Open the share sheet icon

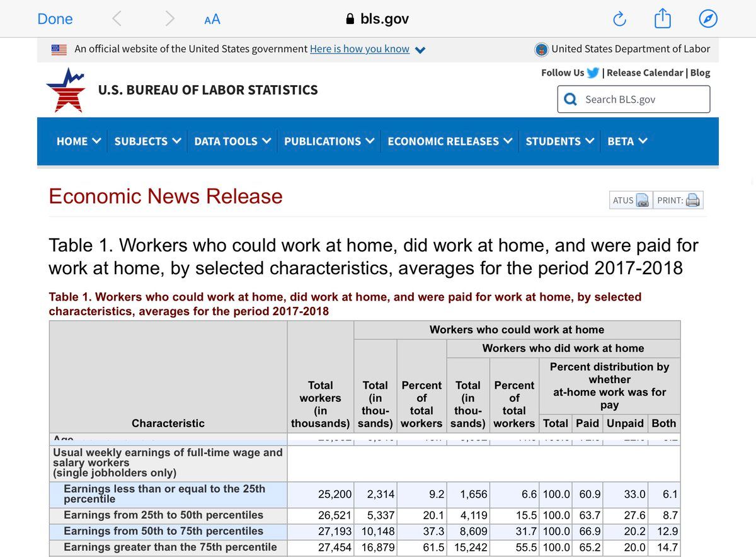click(x=662, y=20)
